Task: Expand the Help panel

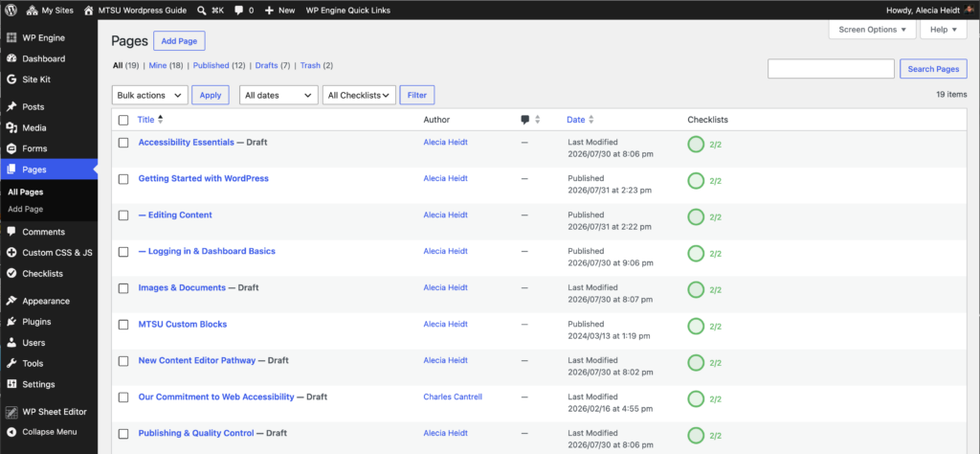Action: (x=943, y=30)
